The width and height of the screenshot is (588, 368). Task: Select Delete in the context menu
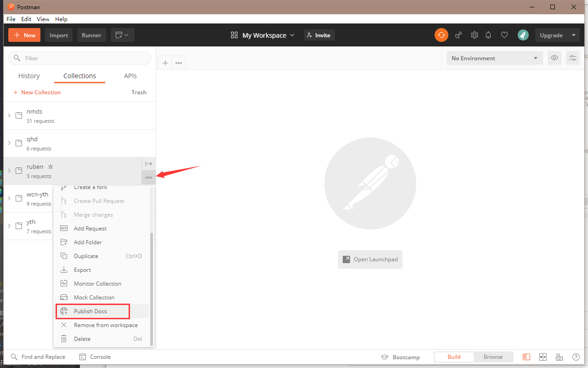(101, 339)
